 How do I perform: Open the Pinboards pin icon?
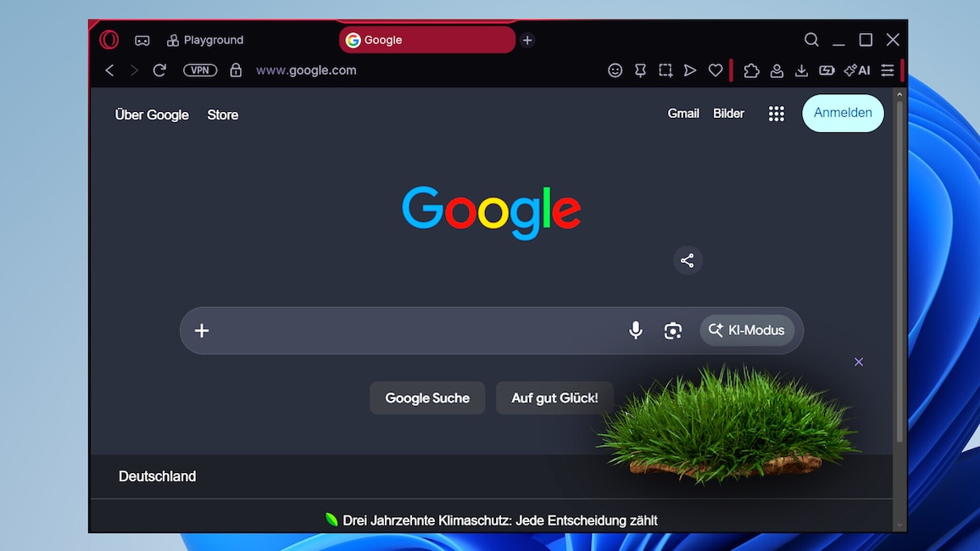coord(640,70)
